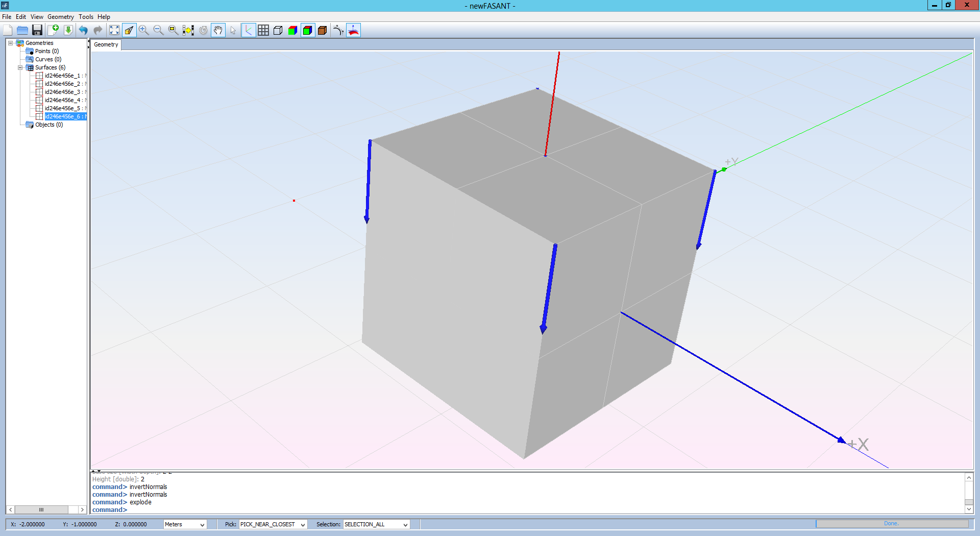Toggle the grid display button

click(x=263, y=31)
